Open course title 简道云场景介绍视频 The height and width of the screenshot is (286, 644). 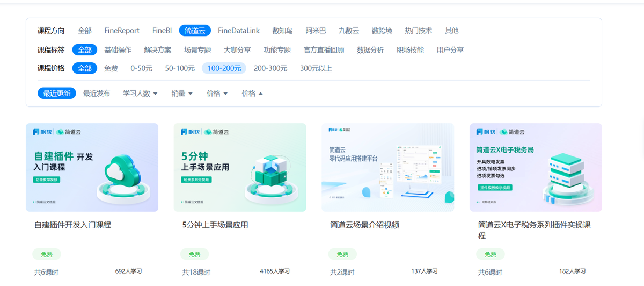click(x=365, y=225)
